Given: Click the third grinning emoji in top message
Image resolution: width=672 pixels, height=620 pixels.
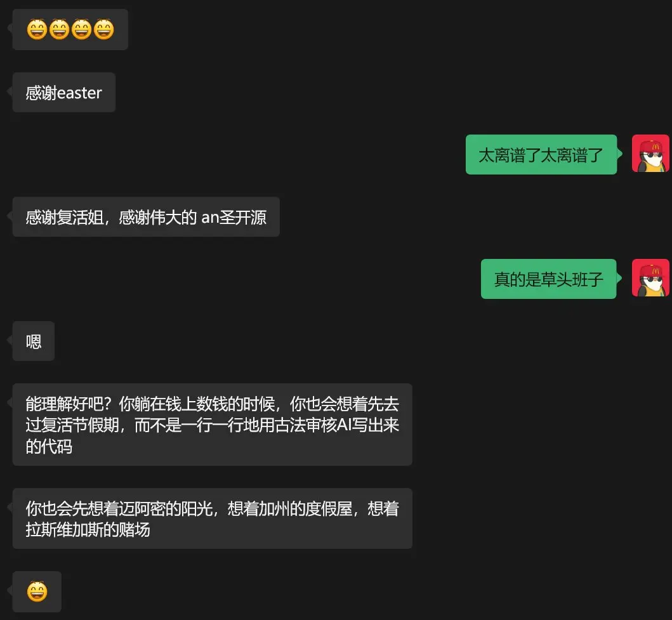Looking at the screenshot, I should tap(81, 30).
